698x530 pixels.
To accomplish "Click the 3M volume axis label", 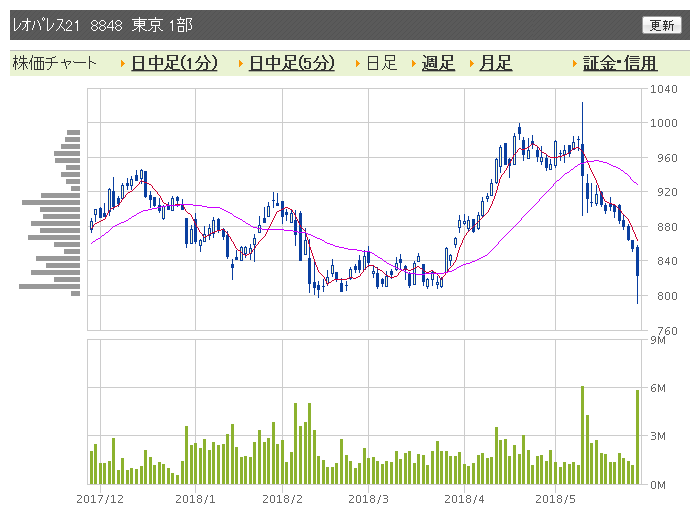I will tap(658, 436).
